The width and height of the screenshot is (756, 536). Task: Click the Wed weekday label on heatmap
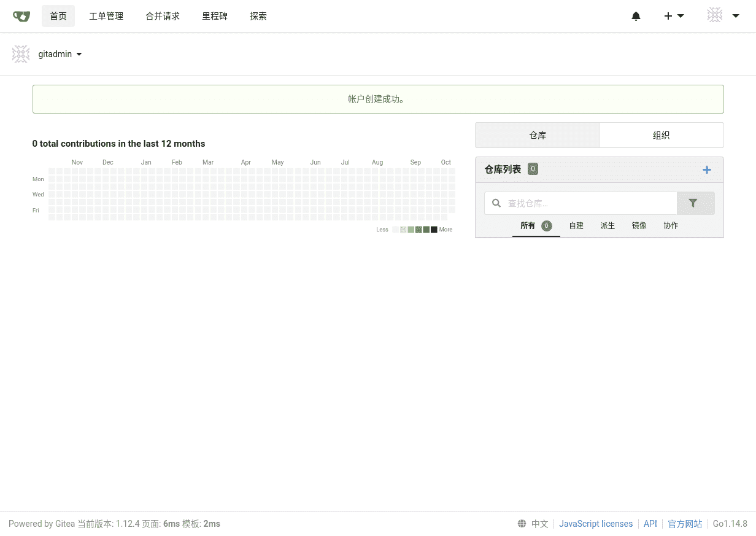click(x=38, y=195)
